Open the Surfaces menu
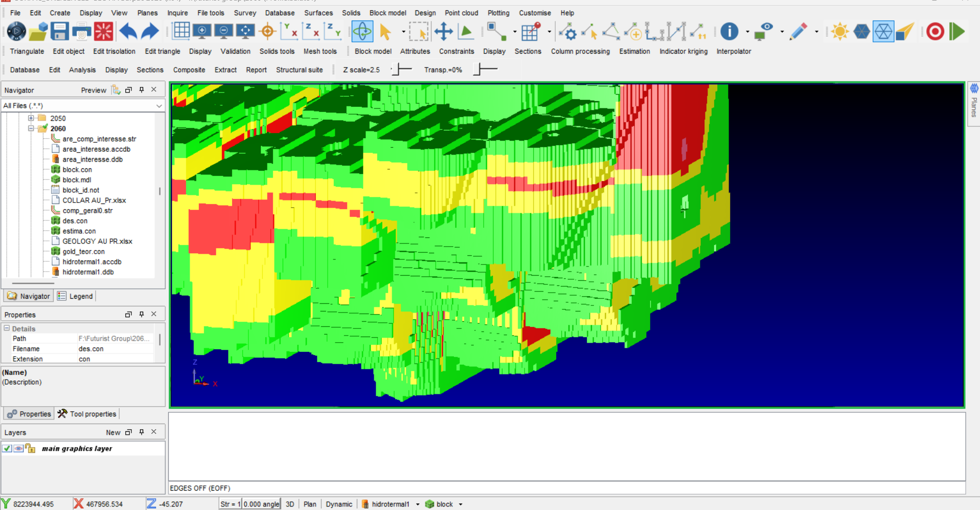980x510 pixels. [318, 13]
